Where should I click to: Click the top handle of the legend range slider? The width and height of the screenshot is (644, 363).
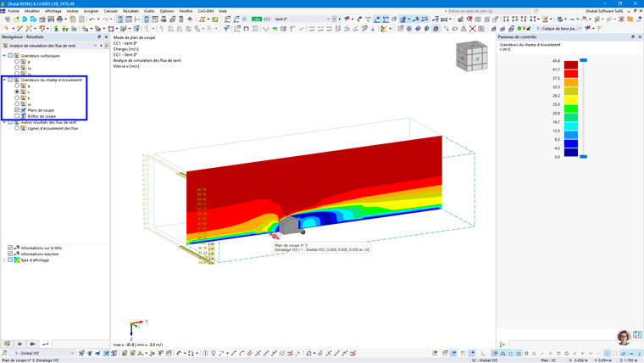pos(583,60)
